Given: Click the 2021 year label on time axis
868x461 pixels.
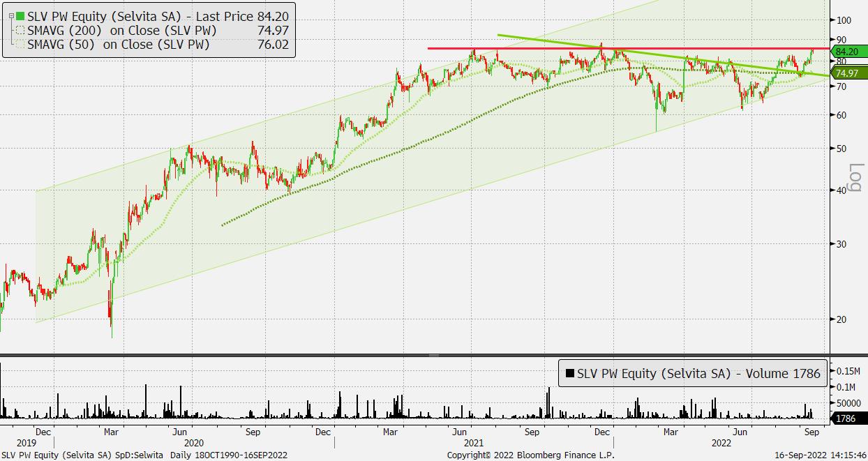Looking at the screenshot, I should click(472, 443).
